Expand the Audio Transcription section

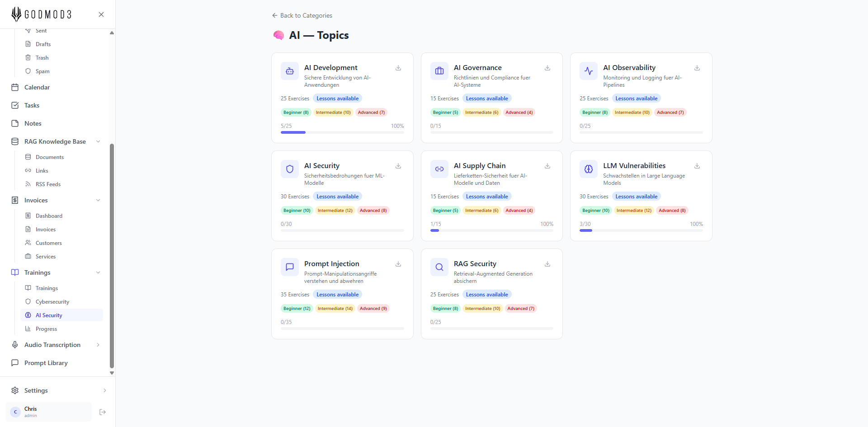(98, 345)
